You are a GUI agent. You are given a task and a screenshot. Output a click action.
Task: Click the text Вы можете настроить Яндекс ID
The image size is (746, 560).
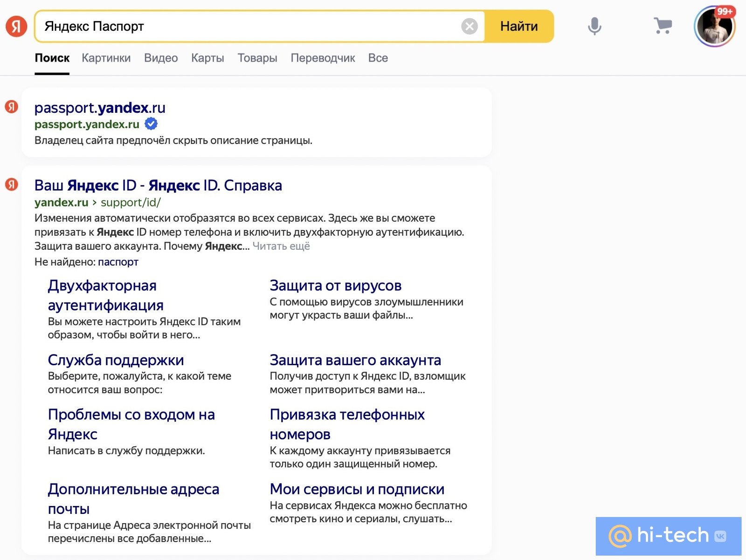coord(128,321)
